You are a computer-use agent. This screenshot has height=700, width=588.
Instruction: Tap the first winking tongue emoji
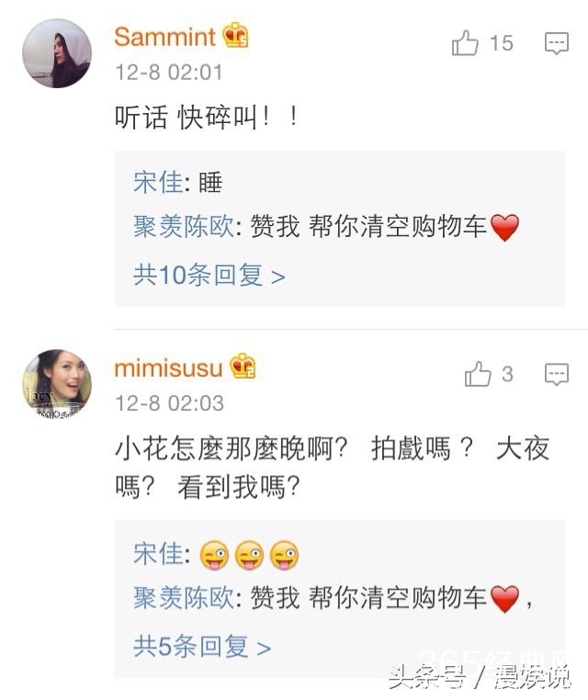click(214, 555)
